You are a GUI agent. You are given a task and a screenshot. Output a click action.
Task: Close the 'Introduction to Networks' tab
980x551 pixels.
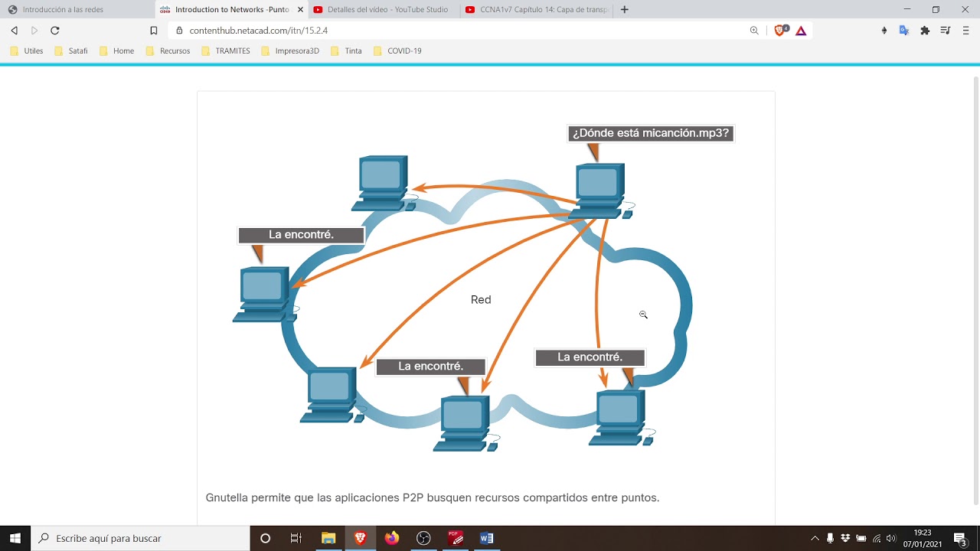(299, 10)
